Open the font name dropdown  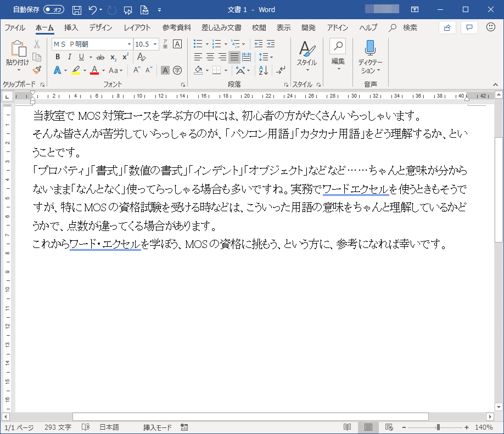tap(129, 44)
